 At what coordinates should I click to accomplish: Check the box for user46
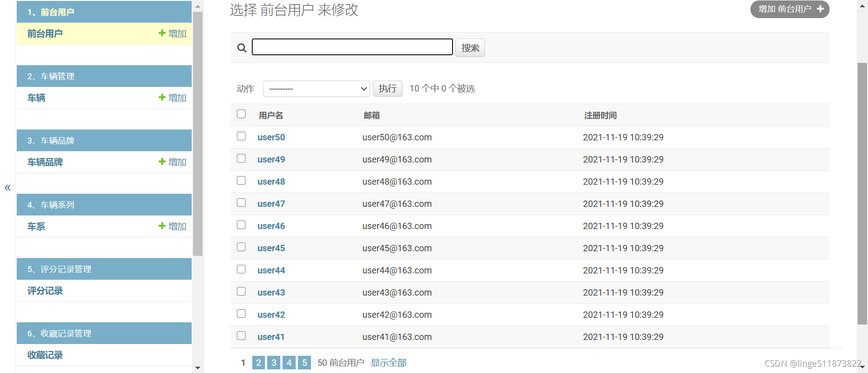click(x=241, y=225)
